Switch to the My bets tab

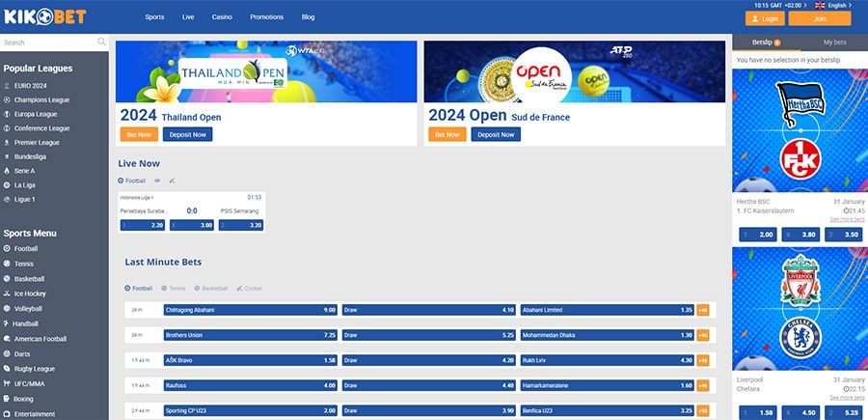[835, 42]
